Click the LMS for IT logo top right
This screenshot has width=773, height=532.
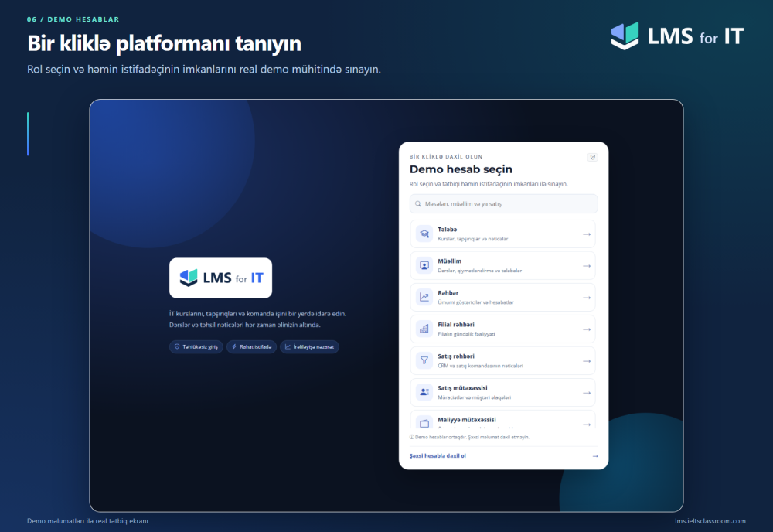tap(677, 36)
